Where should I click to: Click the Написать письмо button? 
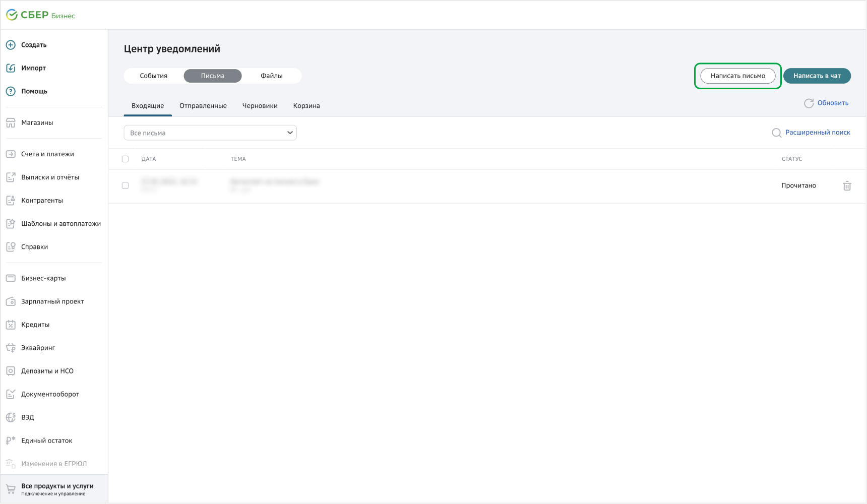click(x=738, y=76)
